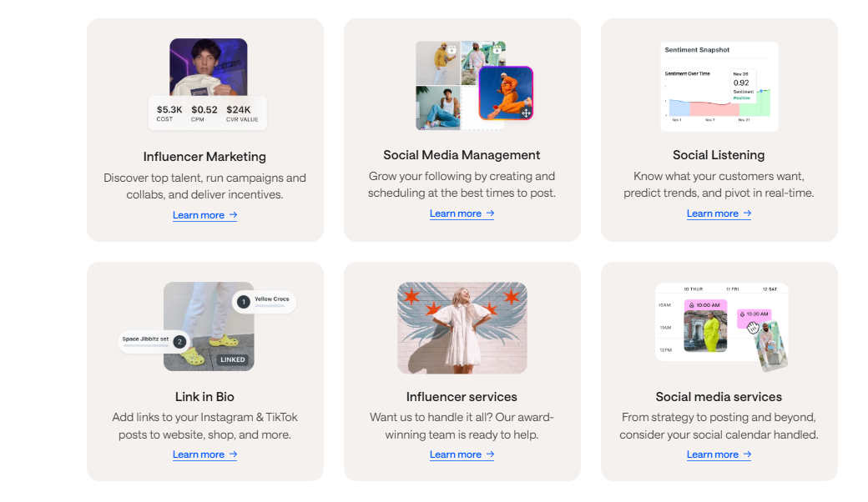Click the hand cursor icon on calendar

[x=753, y=328]
